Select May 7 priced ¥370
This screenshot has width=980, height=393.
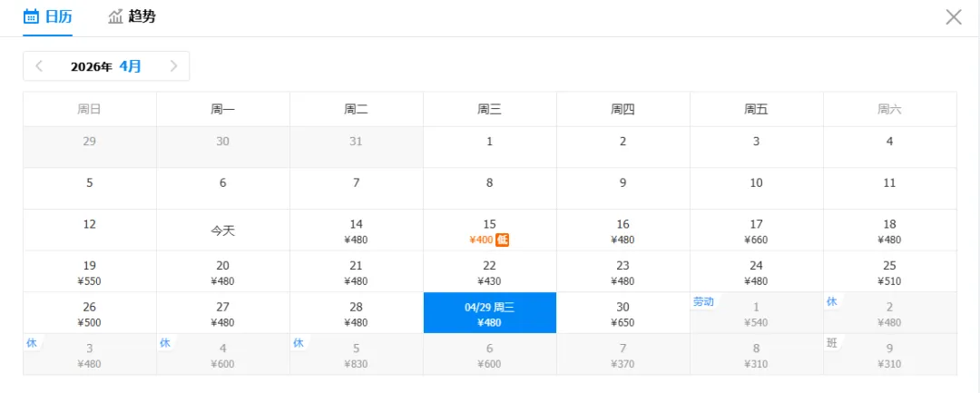pyautogui.click(x=623, y=354)
